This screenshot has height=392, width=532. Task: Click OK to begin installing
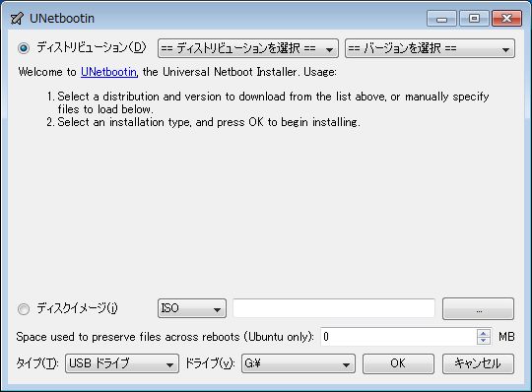pos(398,363)
